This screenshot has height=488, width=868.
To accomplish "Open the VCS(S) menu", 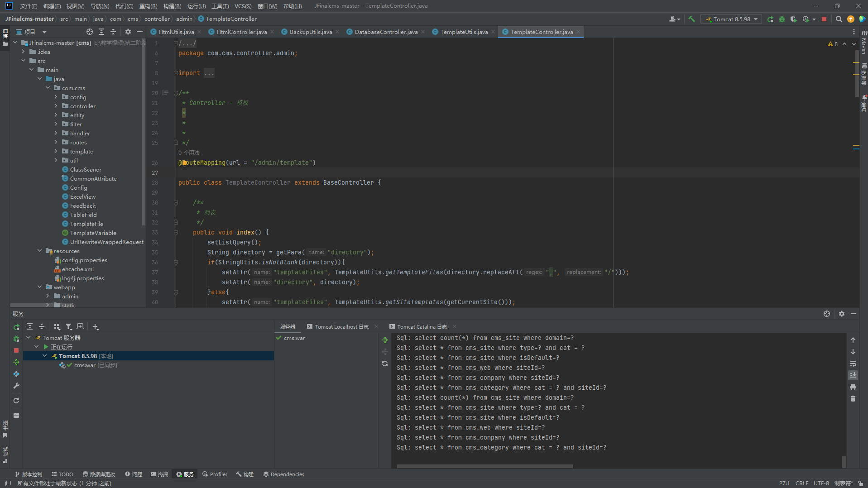I will click(243, 6).
